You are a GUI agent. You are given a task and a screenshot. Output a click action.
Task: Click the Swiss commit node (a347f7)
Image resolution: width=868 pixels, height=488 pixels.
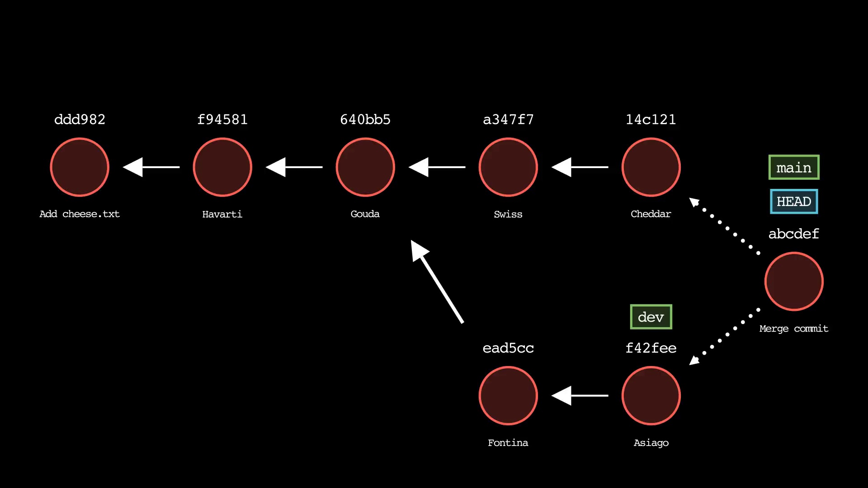(x=507, y=167)
